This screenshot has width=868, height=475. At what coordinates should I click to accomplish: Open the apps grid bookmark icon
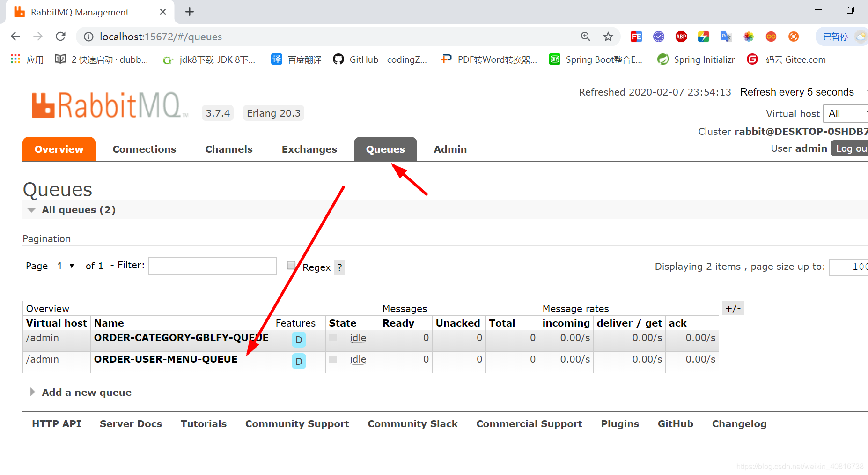click(x=15, y=59)
